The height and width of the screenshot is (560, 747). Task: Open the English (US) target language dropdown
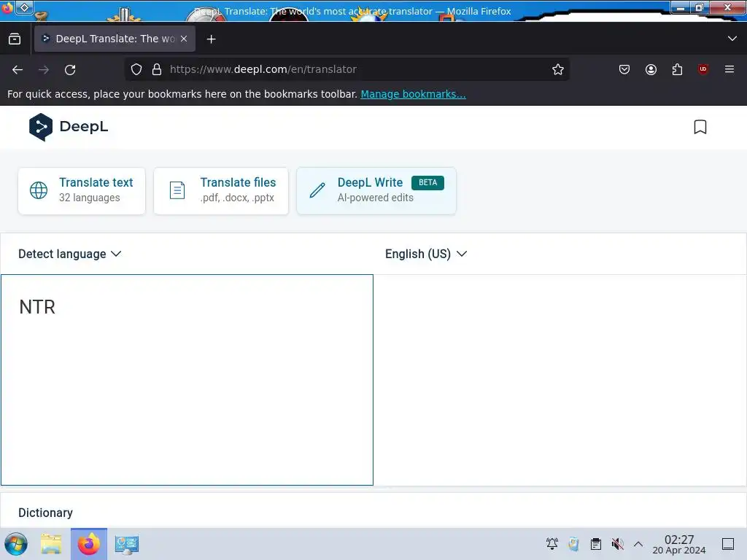tap(426, 254)
